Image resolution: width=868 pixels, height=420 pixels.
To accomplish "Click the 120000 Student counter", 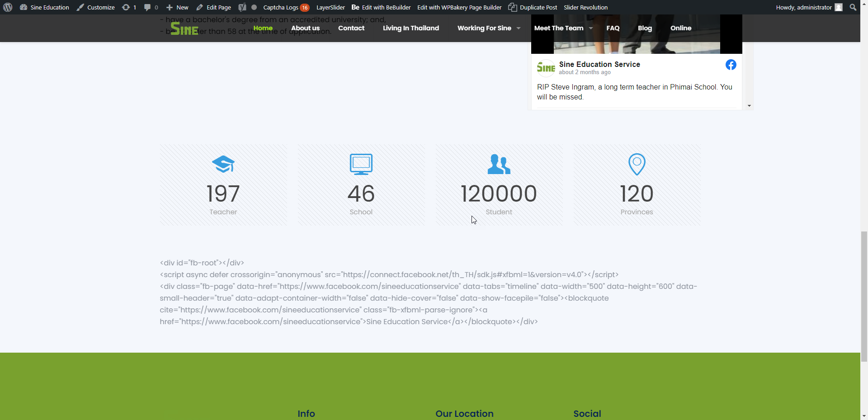I will point(499,193).
